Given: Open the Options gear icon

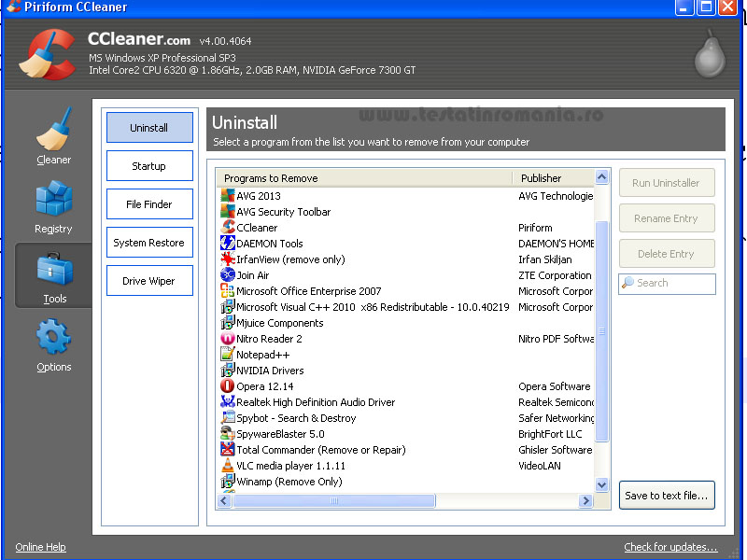Looking at the screenshot, I should pyautogui.click(x=53, y=337).
